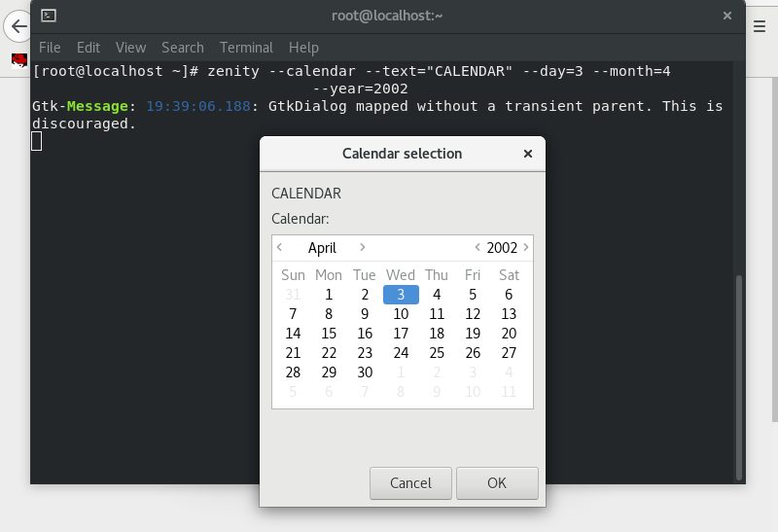Choose Sunday April 7
The image size is (778, 532).
pyautogui.click(x=293, y=313)
